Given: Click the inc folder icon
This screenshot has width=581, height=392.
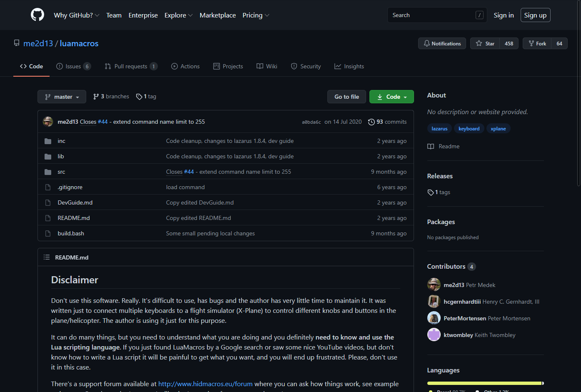Looking at the screenshot, I should 48,141.
